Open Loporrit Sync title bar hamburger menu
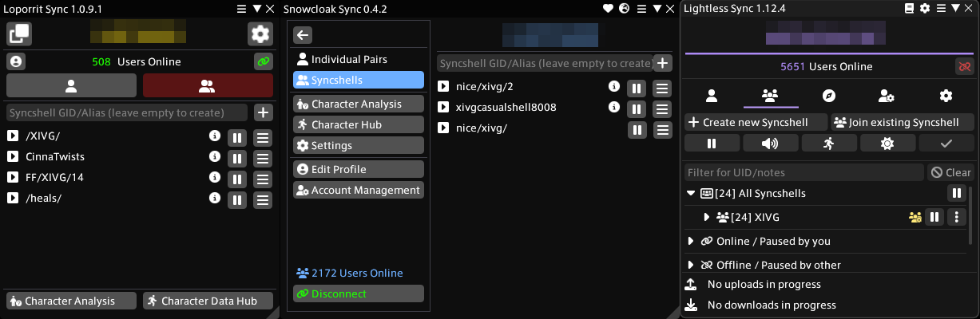Image resolution: width=980 pixels, height=319 pixels. 242,8
